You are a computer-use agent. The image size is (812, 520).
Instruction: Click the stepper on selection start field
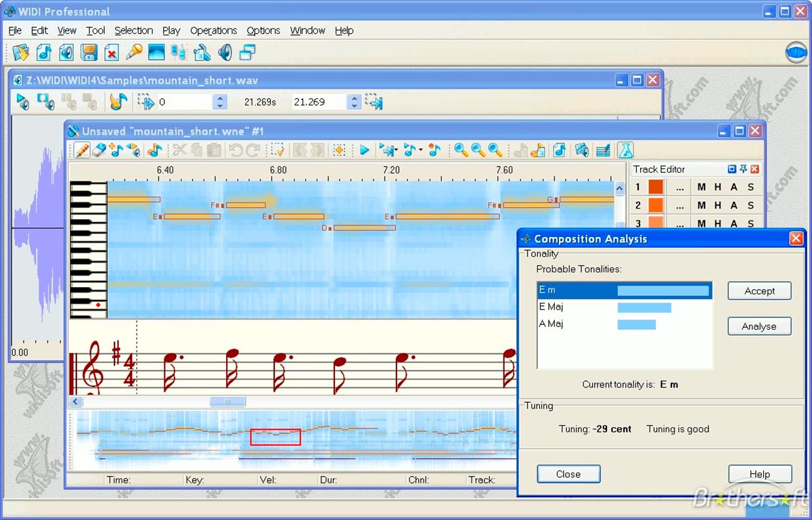219,102
